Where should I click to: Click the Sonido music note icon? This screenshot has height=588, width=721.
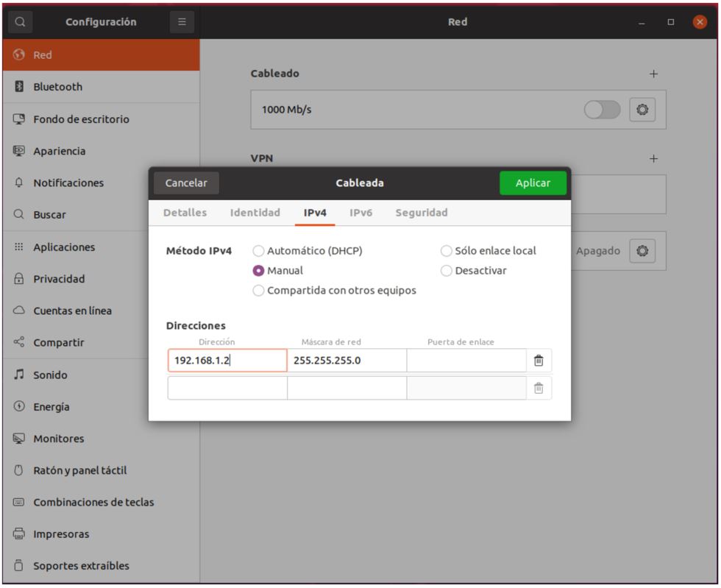19,374
